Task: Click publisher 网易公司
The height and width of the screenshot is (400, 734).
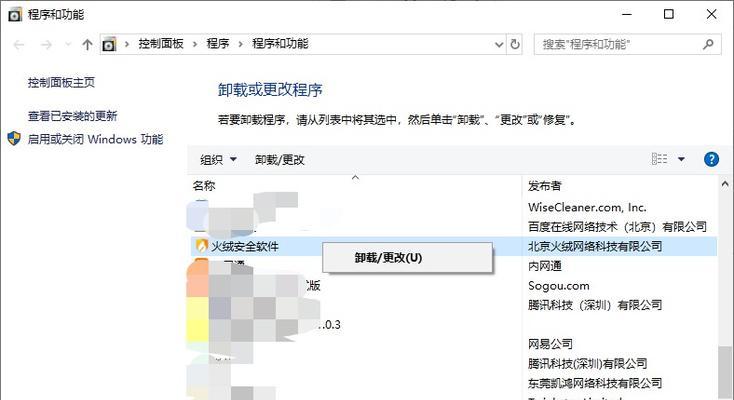Action: coord(550,344)
